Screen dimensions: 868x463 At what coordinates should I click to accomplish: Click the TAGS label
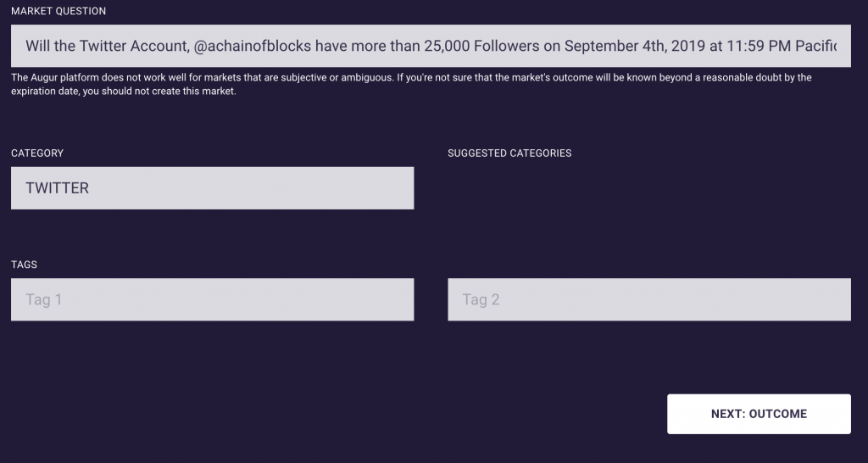point(25,265)
